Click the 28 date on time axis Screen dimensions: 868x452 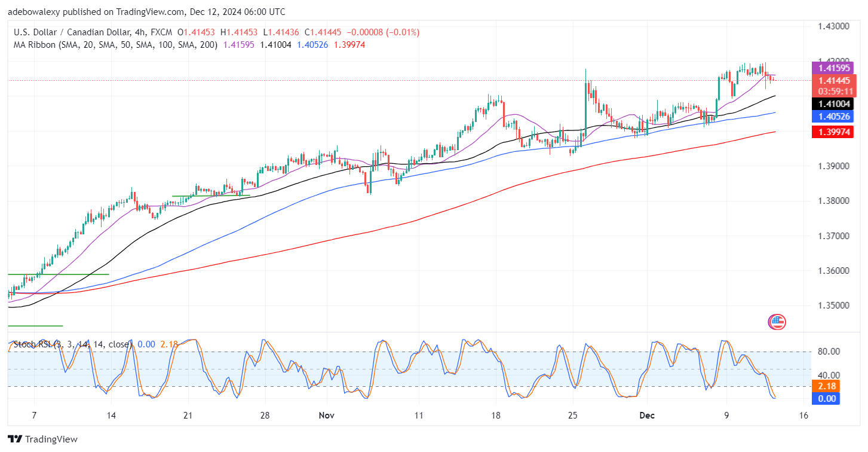(x=265, y=415)
